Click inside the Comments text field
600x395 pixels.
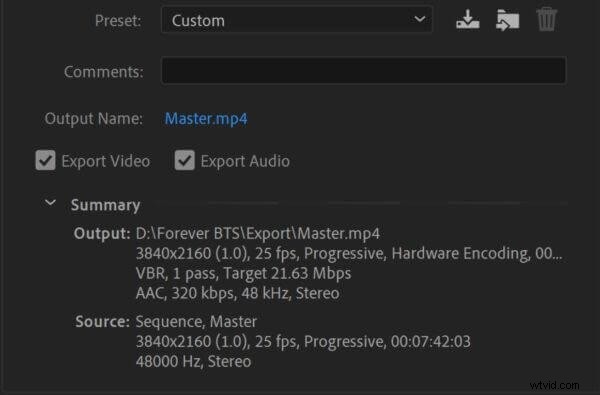tap(364, 70)
